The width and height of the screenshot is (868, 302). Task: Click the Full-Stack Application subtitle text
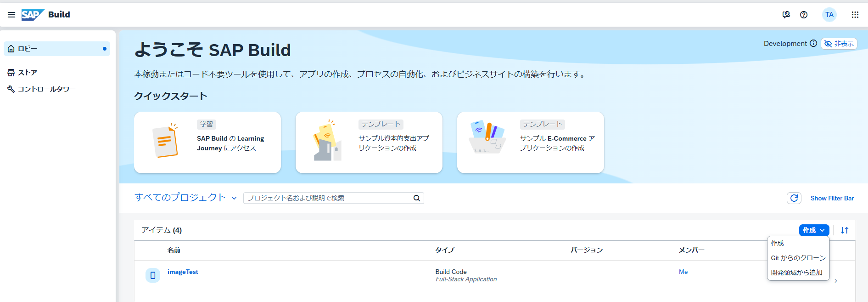pyautogui.click(x=466, y=279)
